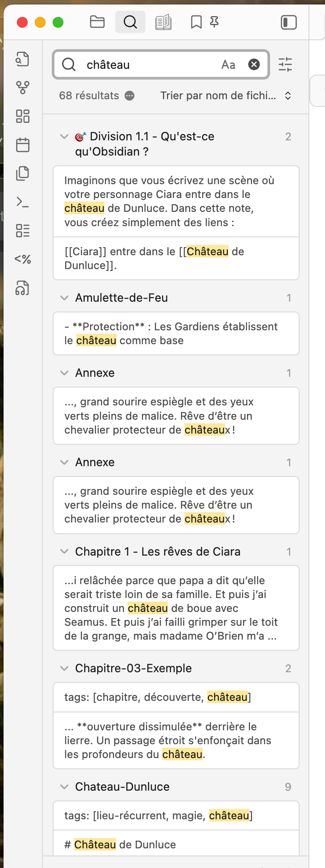Select the Templater <% icon in the sidebar
This screenshot has width=325, height=868.
[x=22, y=259]
